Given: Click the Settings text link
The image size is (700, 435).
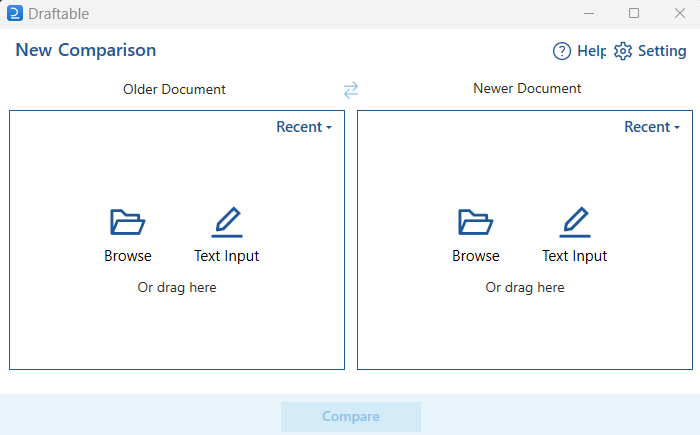Looking at the screenshot, I should click(662, 51).
